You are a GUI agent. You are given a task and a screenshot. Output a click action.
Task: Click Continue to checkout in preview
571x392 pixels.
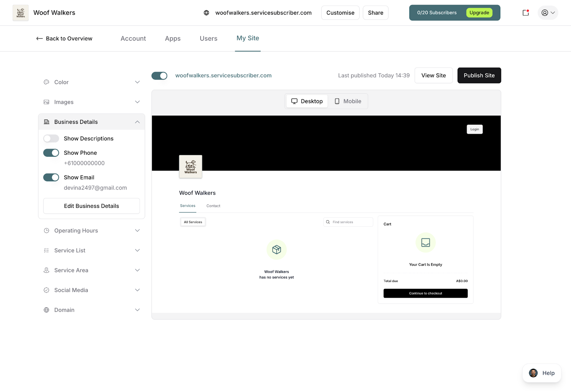(x=425, y=293)
